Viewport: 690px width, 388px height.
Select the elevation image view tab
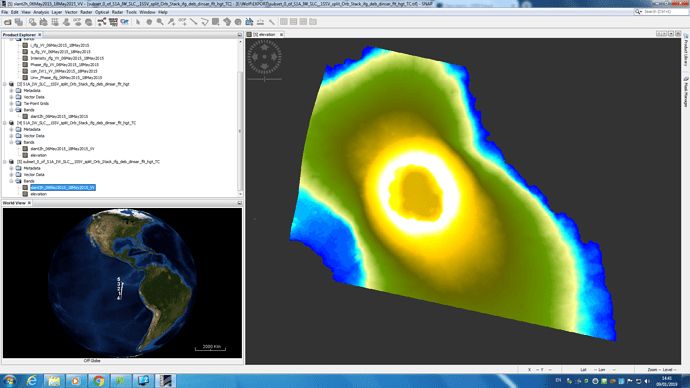pos(264,34)
